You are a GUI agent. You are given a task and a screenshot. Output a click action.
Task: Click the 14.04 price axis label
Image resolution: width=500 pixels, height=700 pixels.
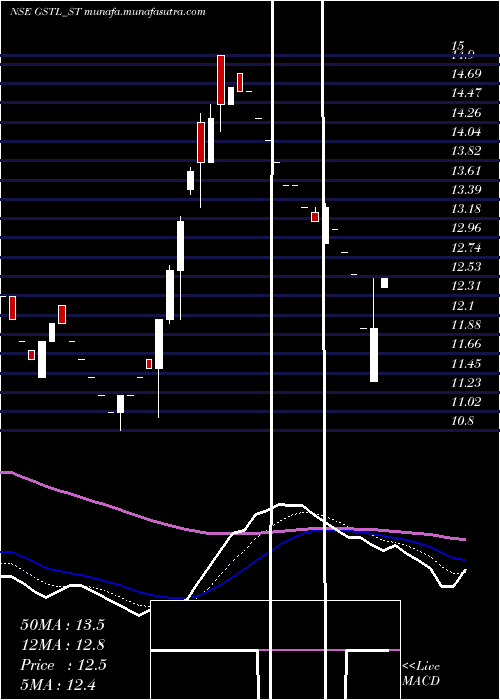point(466,132)
